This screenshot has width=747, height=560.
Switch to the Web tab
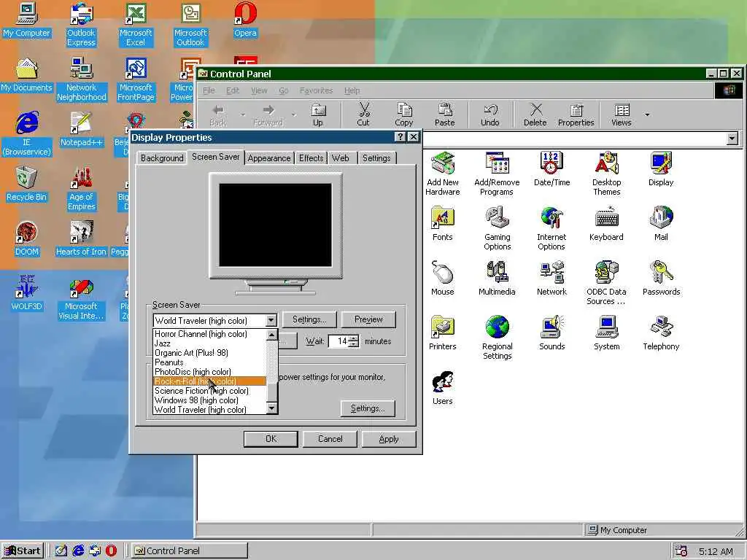[340, 158]
